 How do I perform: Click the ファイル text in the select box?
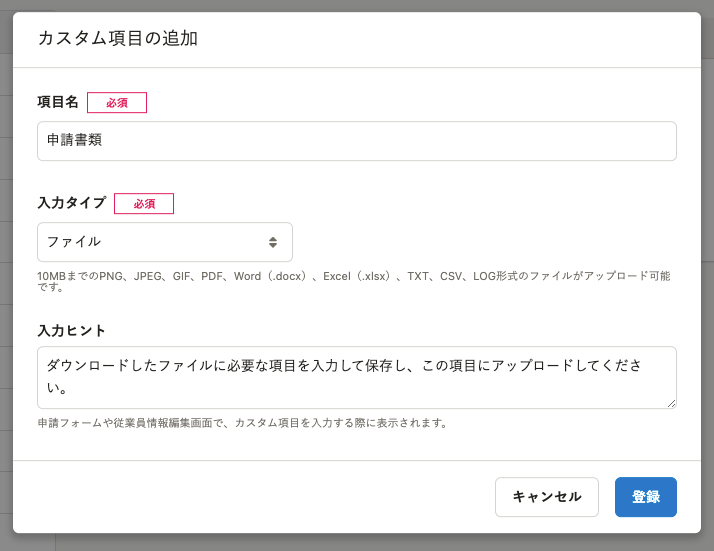point(74,241)
